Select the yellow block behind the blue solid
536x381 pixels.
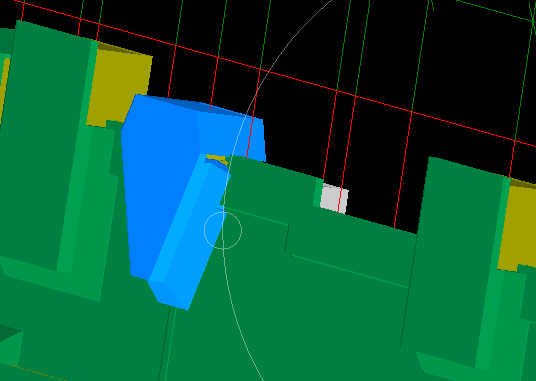tap(119, 85)
